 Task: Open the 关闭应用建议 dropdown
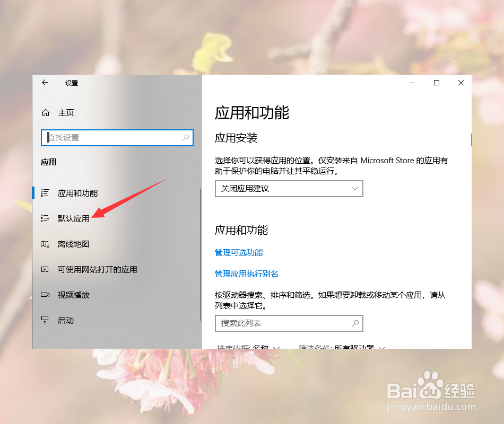289,189
